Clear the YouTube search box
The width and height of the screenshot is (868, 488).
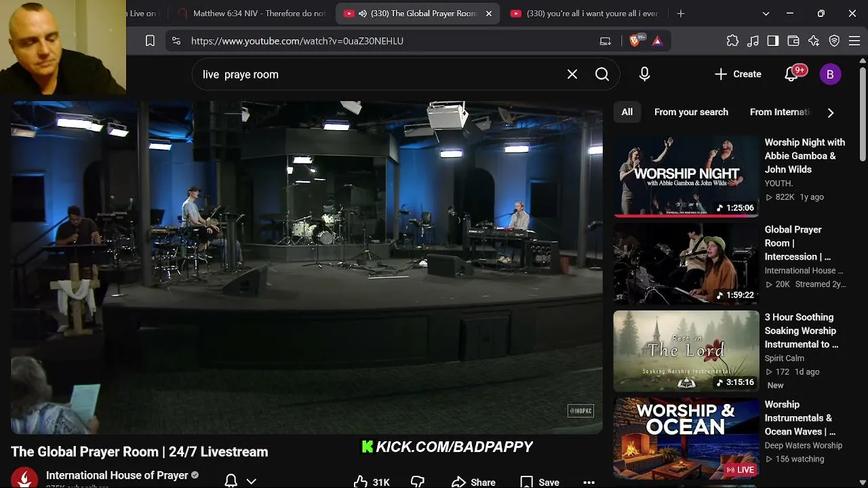tap(572, 75)
